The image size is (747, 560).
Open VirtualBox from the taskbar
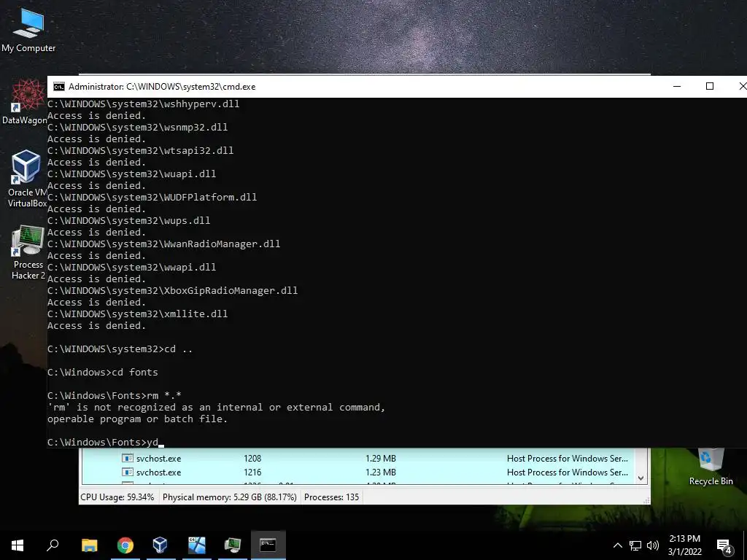point(160,545)
